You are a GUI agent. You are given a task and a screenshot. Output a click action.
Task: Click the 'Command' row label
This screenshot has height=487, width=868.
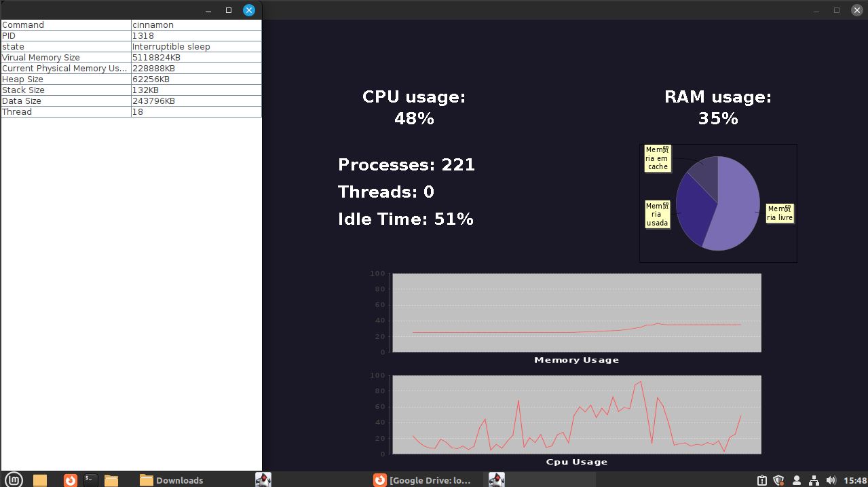tap(66, 24)
